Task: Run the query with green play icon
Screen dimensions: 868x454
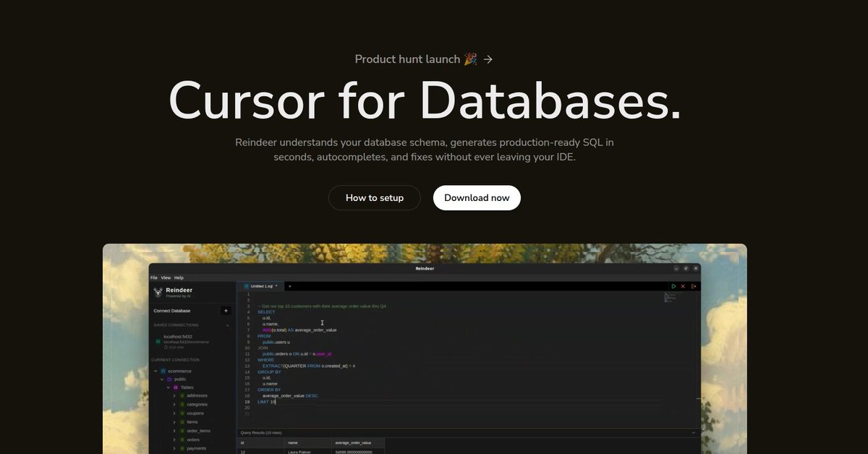Action: 673,286
